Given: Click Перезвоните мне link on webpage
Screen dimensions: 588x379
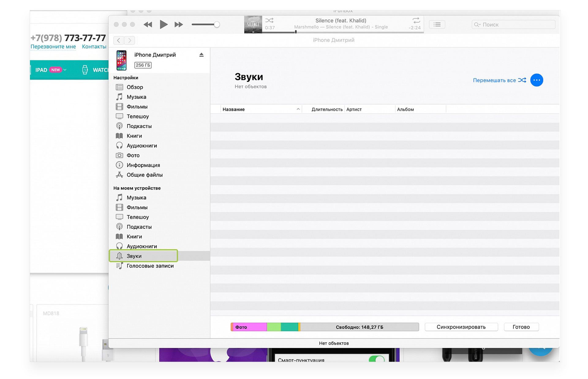Looking at the screenshot, I should [x=53, y=47].
